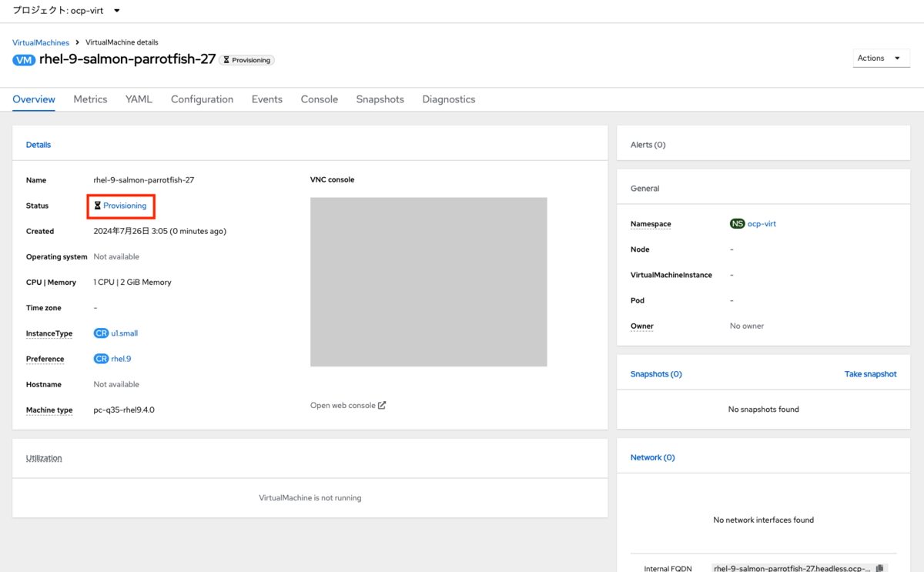Switch to the Configuration tab

pos(202,99)
